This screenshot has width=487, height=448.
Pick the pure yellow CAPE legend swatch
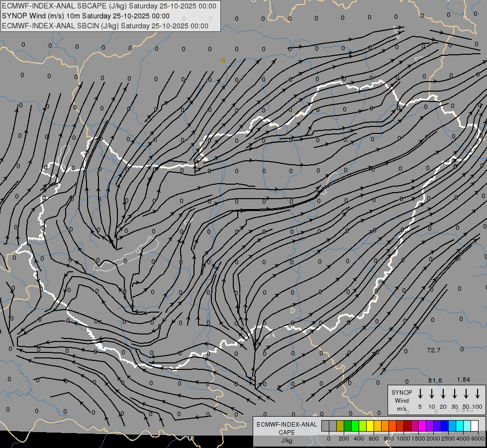[370, 426]
